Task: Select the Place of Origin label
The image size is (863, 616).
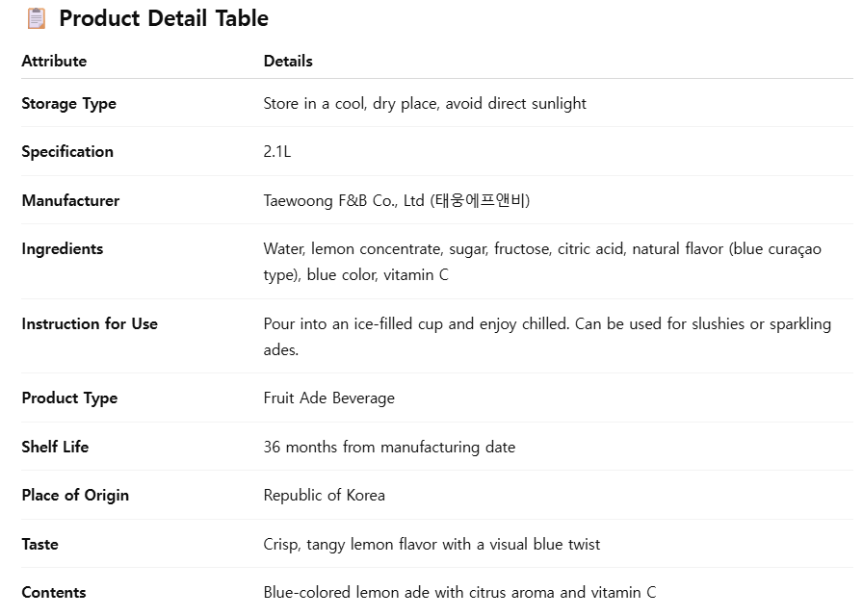Action: click(x=75, y=496)
